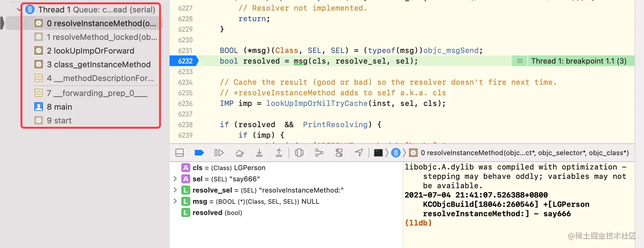Hide the debug area panel icon
The image size is (644, 248).
coord(179,153)
